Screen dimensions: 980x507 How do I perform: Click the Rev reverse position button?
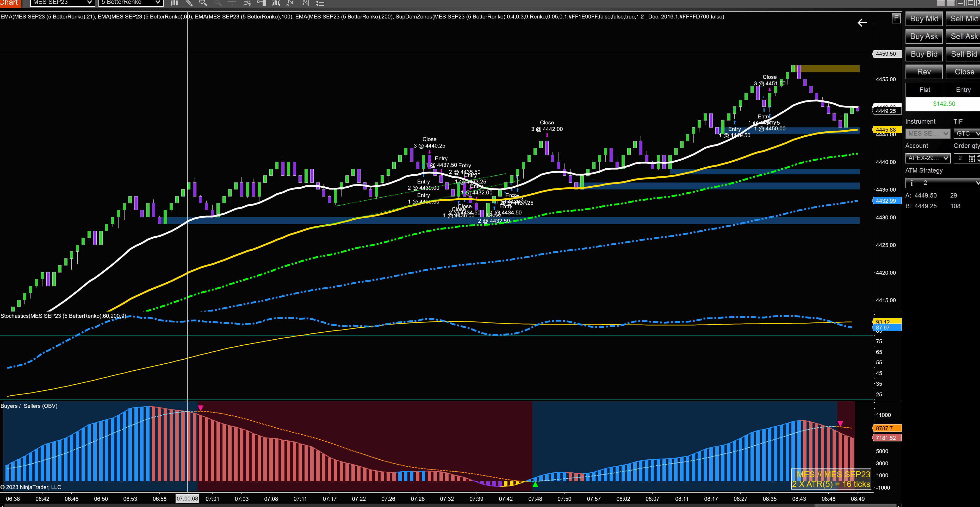point(924,72)
